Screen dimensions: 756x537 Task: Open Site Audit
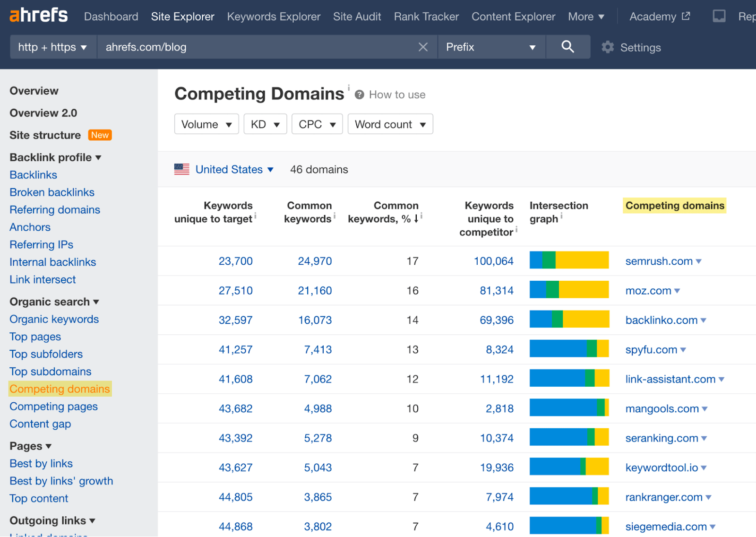click(357, 17)
